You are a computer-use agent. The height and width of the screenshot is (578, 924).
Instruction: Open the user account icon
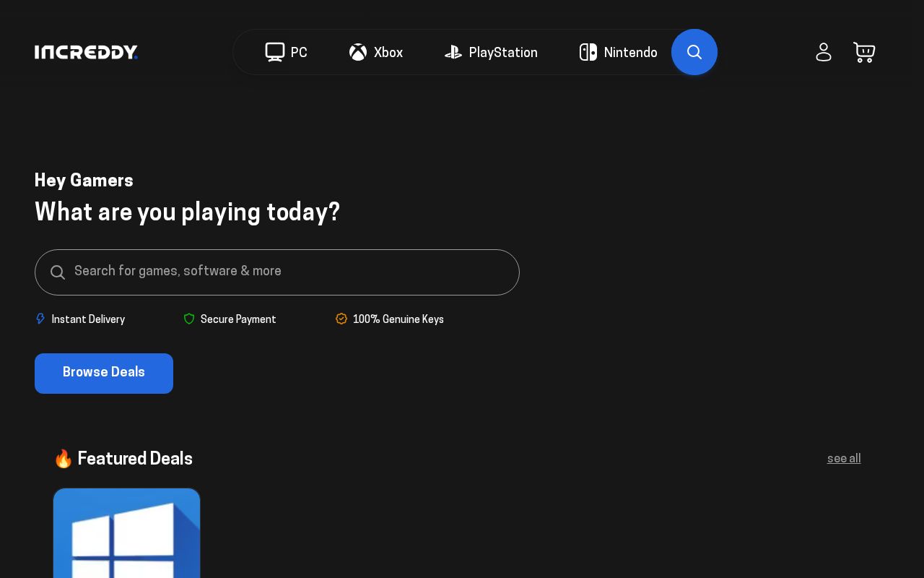[824, 52]
